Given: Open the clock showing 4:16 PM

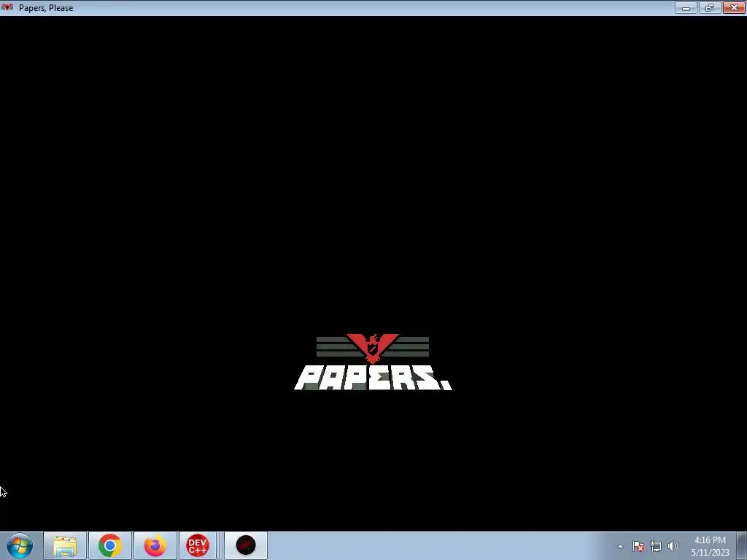Looking at the screenshot, I should click(x=711, y=546).
